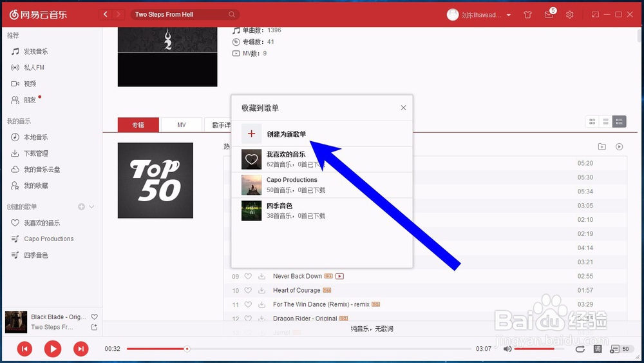Click the search magnifier icon
Viewport: 644px width, 363px height.
point(232,14)
